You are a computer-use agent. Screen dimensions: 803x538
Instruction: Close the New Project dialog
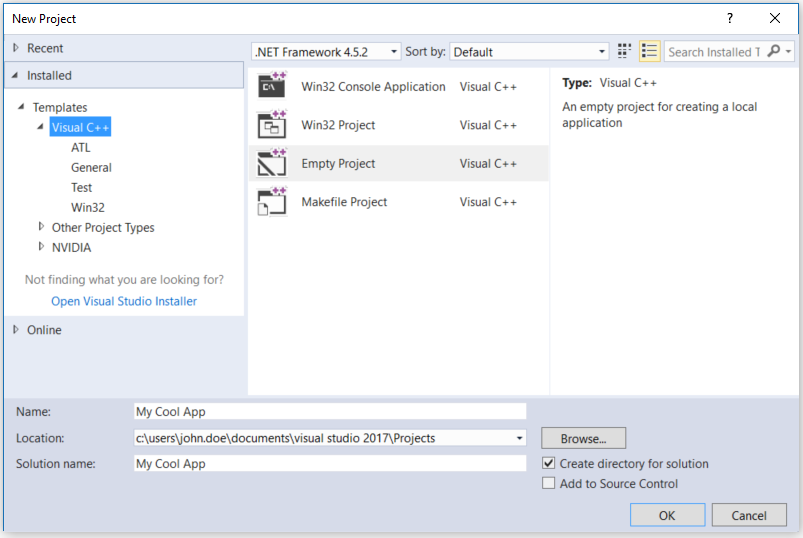[775, 18]
